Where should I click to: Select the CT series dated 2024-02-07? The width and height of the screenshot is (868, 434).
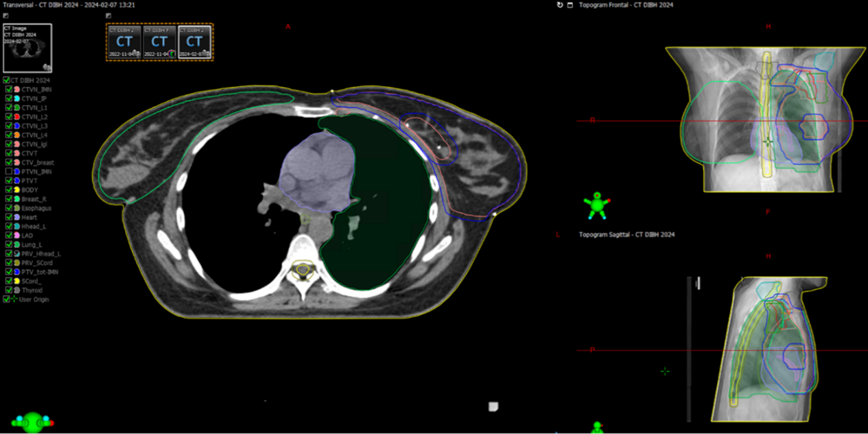tap(194, 43)
